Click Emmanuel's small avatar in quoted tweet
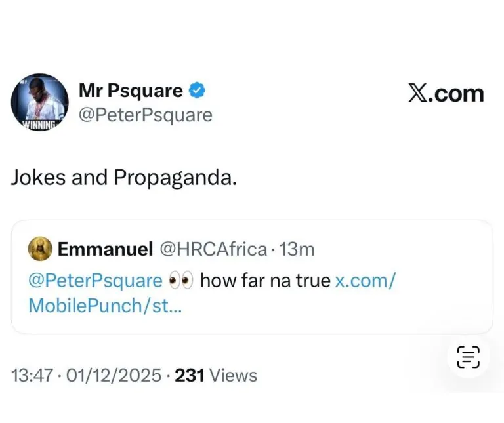The width and height of the screenshot is (504, 423). [40, 249]
